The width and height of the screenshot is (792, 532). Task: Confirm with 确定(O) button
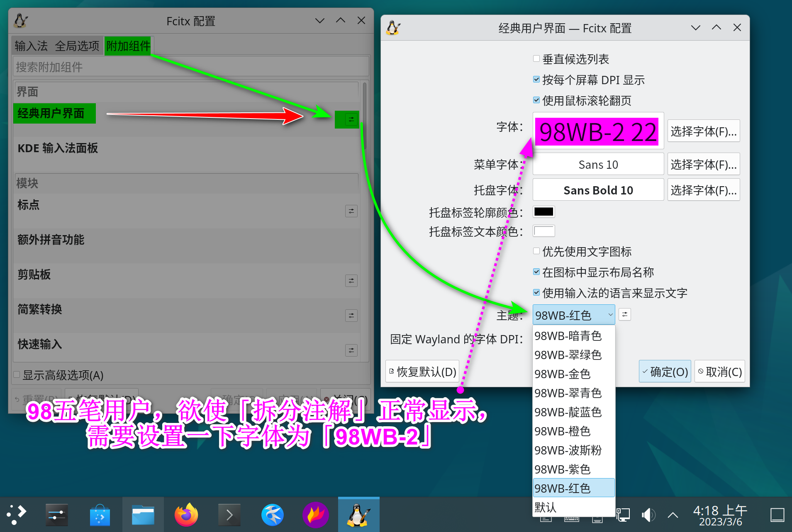(x=665, y=372)
